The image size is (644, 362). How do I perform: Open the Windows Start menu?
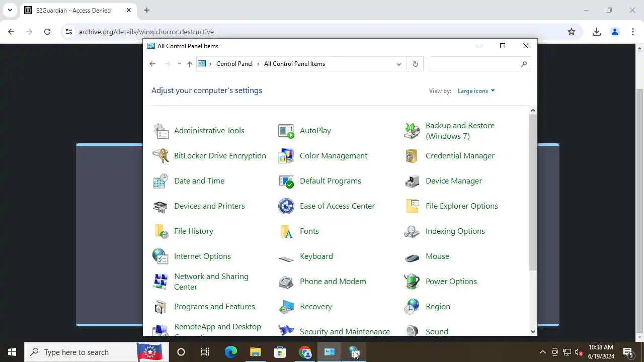coord(12,352)
